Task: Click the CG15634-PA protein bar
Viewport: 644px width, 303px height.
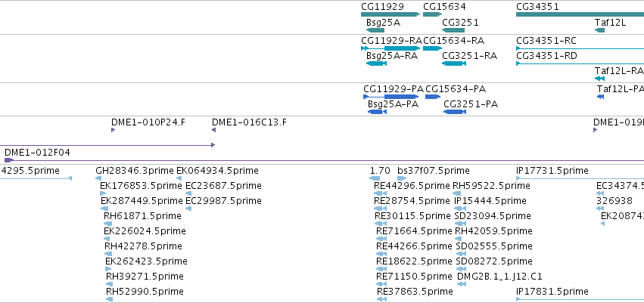Action: pos(433,97)
